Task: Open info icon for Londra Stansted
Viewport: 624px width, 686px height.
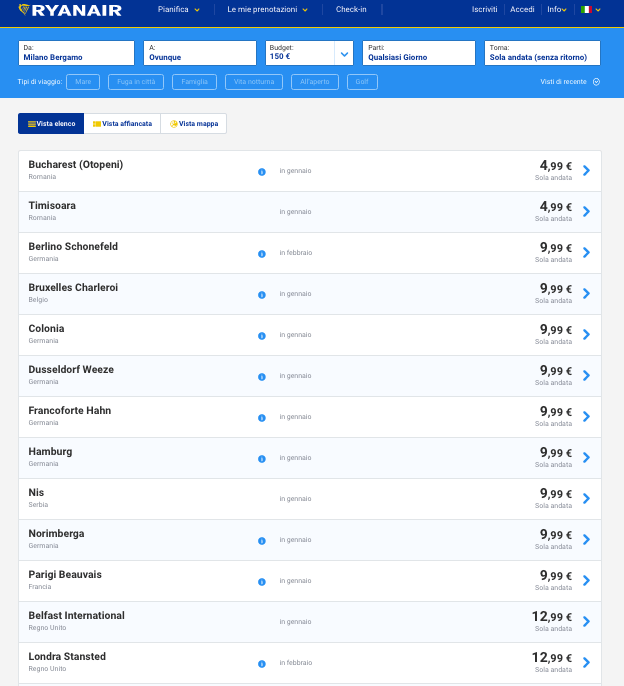Action: (x=262, y=663)
